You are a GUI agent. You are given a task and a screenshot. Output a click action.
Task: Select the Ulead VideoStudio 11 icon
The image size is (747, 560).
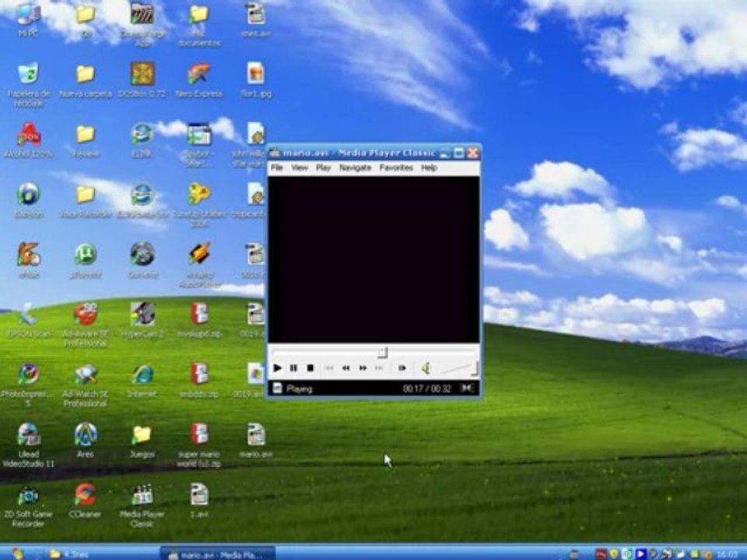click(28, 445)
